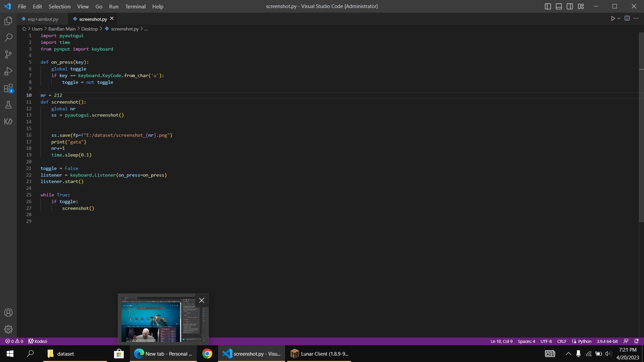Click the Source Control icon in sidebar

(x=8, y=54)
